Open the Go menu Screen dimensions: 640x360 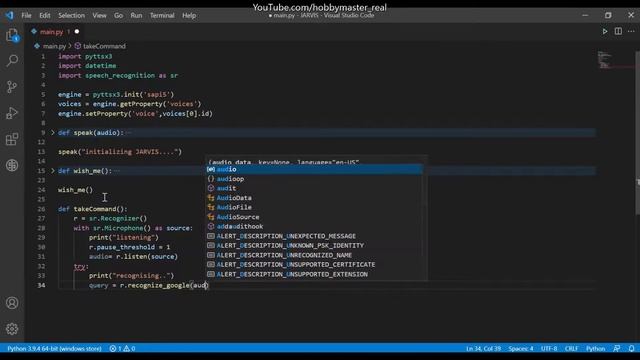[118, 16]
